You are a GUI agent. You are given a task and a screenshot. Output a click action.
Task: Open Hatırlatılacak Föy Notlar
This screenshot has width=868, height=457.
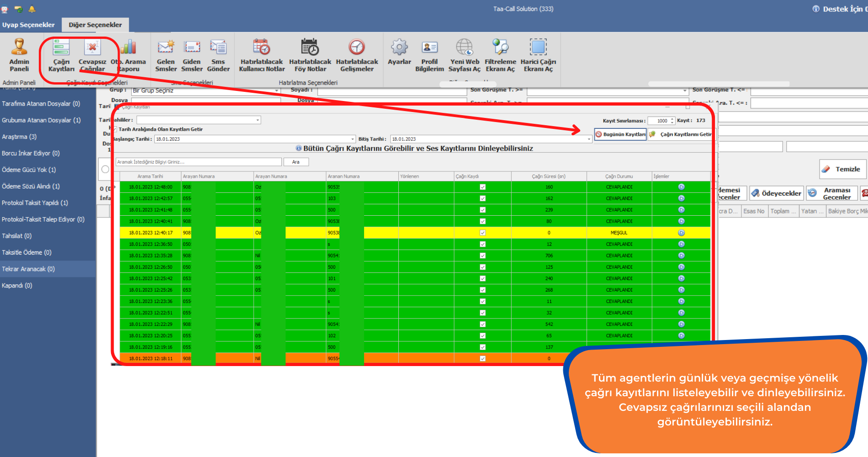click(x=310, y=55)
